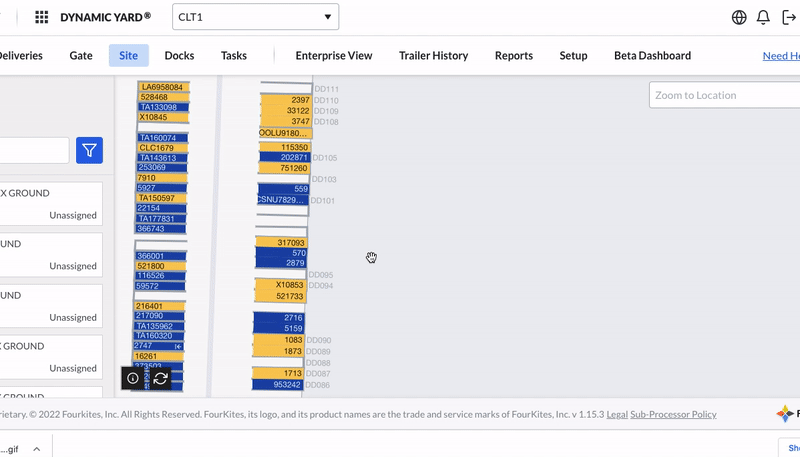Viewport: 800px width, 457px height.
Task: Open notifications bell icon
Action: (x=763, y=17)
